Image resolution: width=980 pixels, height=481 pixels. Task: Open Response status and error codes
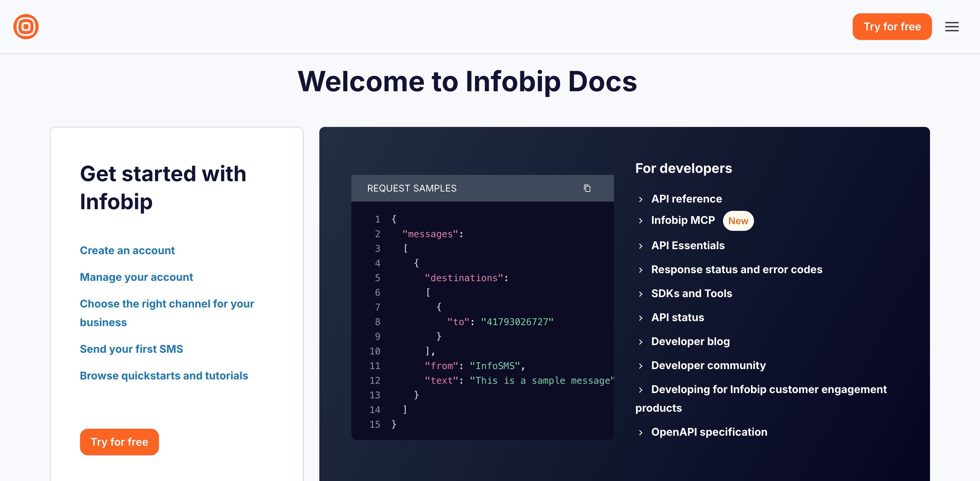pyautogui.click(x=737, y=269)
